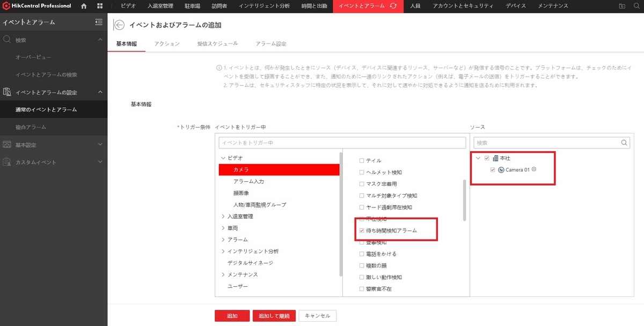Viewport: 644px width, 326px height.
Task: Go to the HikCentral home icon
Action: (84, 6)
